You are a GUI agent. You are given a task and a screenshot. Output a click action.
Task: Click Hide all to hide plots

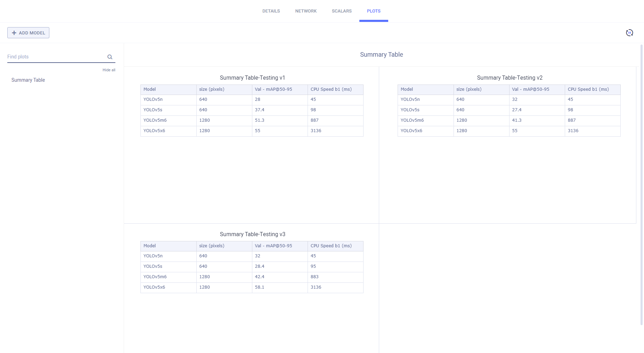pyautogui.click(x=109, y=70)
